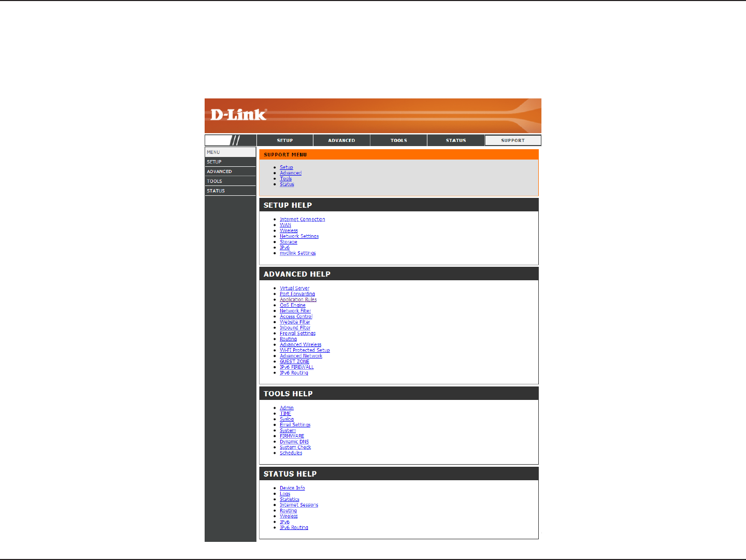Open the STATUS top navigation tab

click(456, 140)
